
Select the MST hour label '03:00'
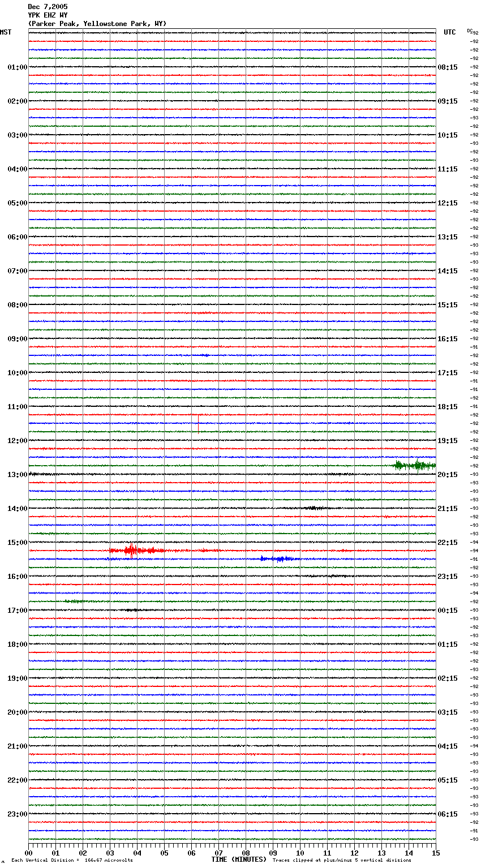tap(17, 135)
